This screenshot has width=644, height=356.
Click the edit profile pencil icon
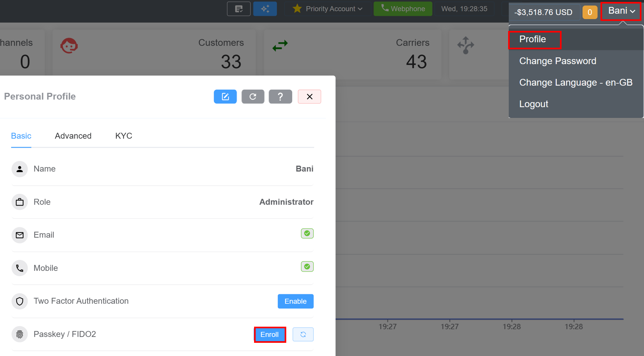pyautogui.click(x=225, y=97)
